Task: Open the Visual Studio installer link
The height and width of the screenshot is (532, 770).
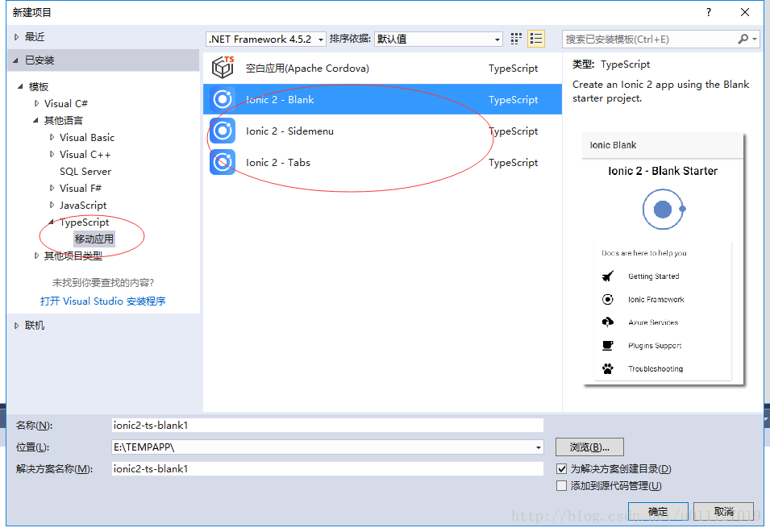Action: point(102,301)
